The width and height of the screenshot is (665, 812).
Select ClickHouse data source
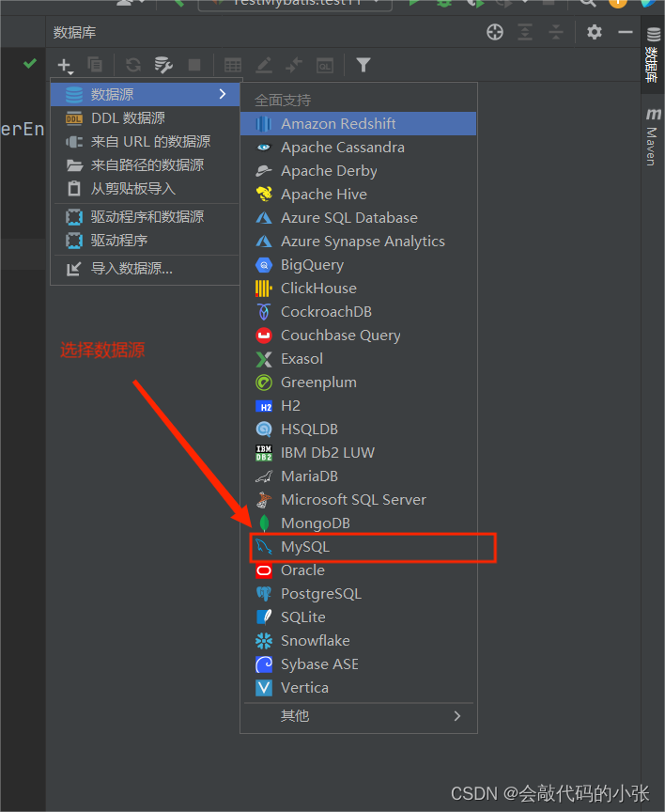[358, 289]
